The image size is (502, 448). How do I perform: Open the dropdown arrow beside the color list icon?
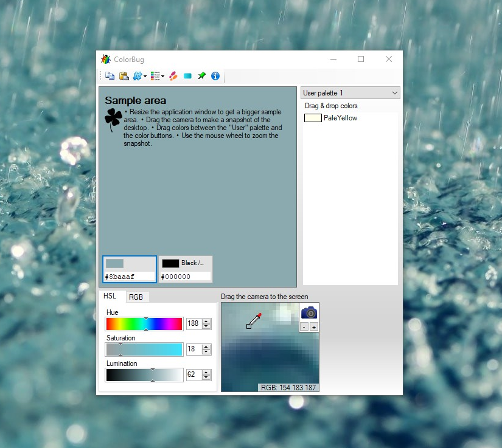pos(163,76)
